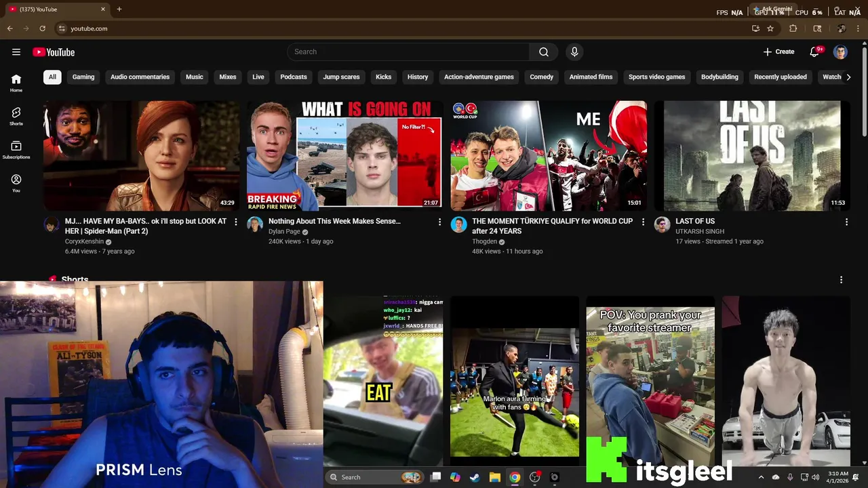Click the Dylan Page channel avatar
Viewport: 868px width, 488px height.
(255, 225)
